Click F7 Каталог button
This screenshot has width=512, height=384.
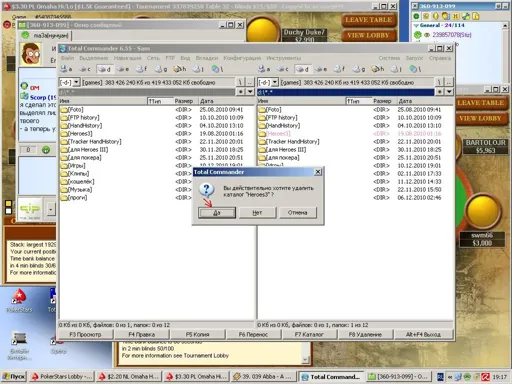pos(309,334)
